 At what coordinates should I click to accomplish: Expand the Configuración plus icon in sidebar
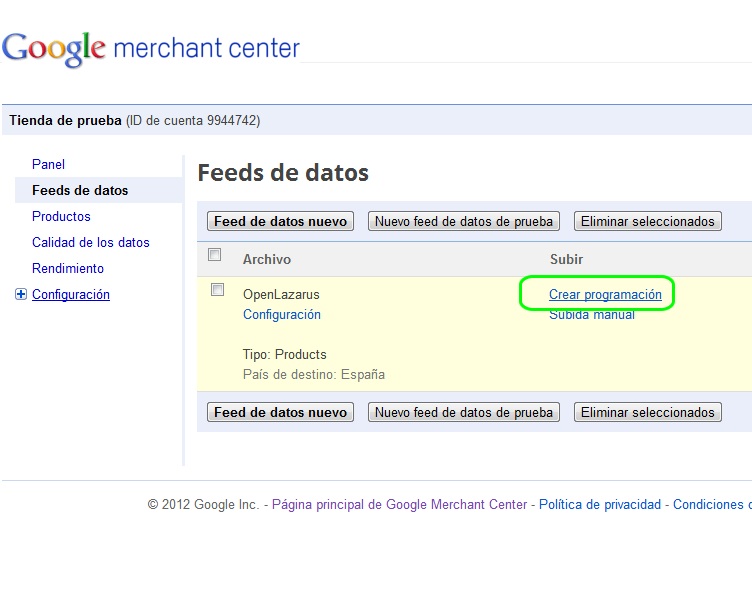[21, 294]
